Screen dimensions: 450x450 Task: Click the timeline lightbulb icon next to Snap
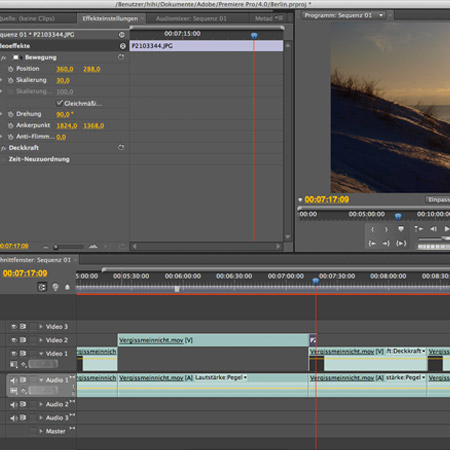click(x=55, y=287)
